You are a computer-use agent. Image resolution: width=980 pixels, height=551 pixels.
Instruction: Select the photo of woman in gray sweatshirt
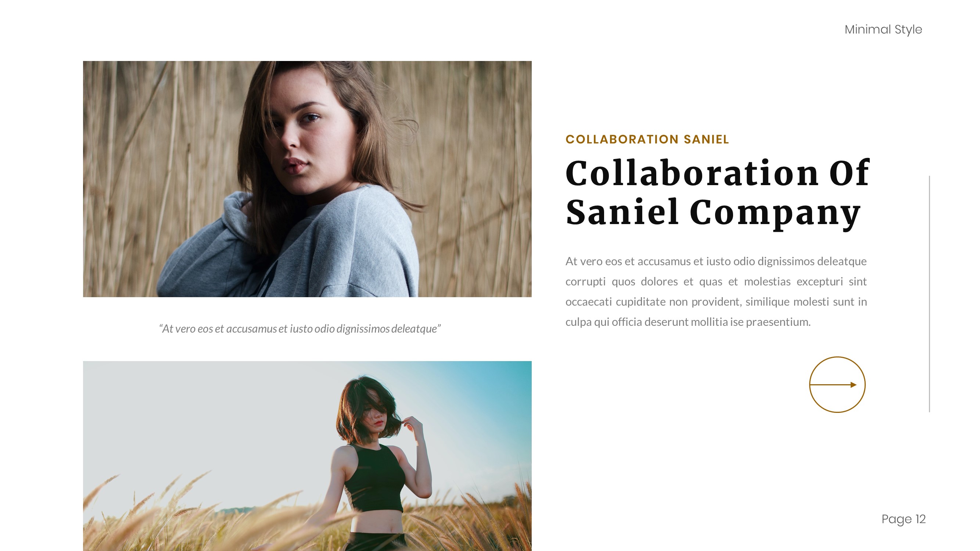click(x=307, y=179)
